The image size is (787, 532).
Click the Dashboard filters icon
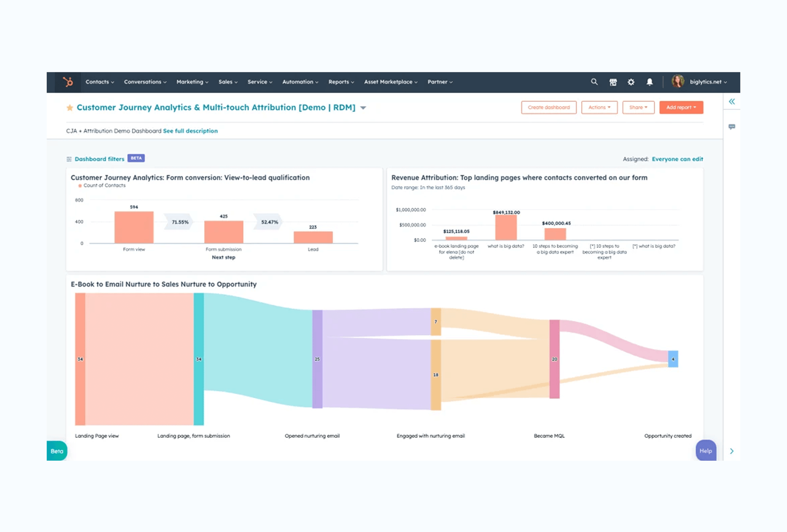tap(69, 159)
